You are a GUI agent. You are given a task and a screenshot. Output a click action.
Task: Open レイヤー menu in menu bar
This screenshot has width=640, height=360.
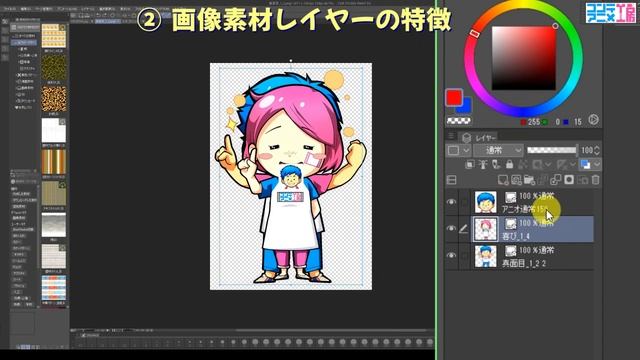(87, 8)
